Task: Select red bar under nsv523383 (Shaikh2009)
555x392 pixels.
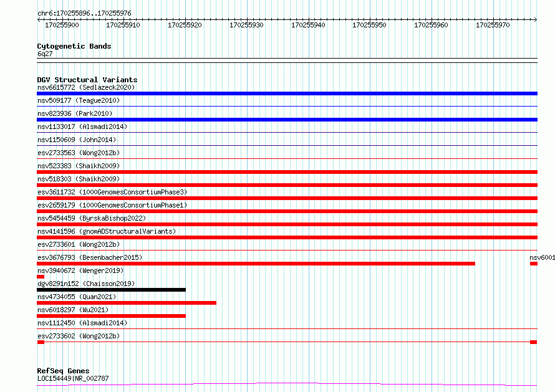Action: pos(287,172)
